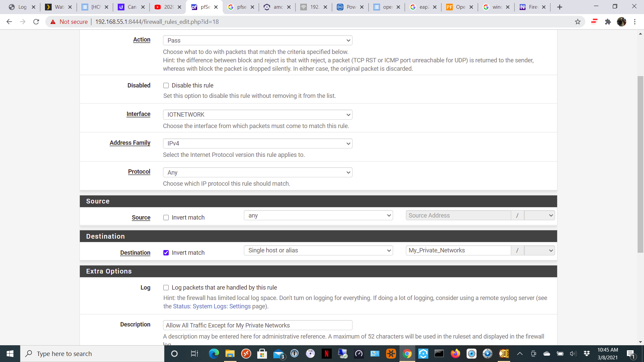The image size is (644, 362).
Task: Open the browser extensions puzzle icon
Action: point(608,22)
